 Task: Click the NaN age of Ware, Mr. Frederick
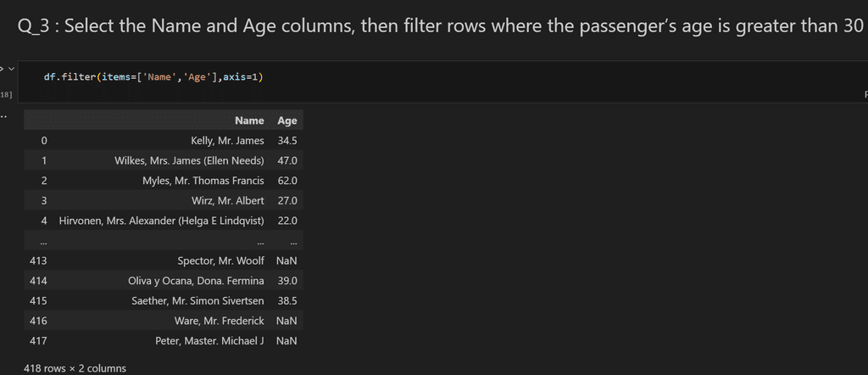[x=287, y=321]
